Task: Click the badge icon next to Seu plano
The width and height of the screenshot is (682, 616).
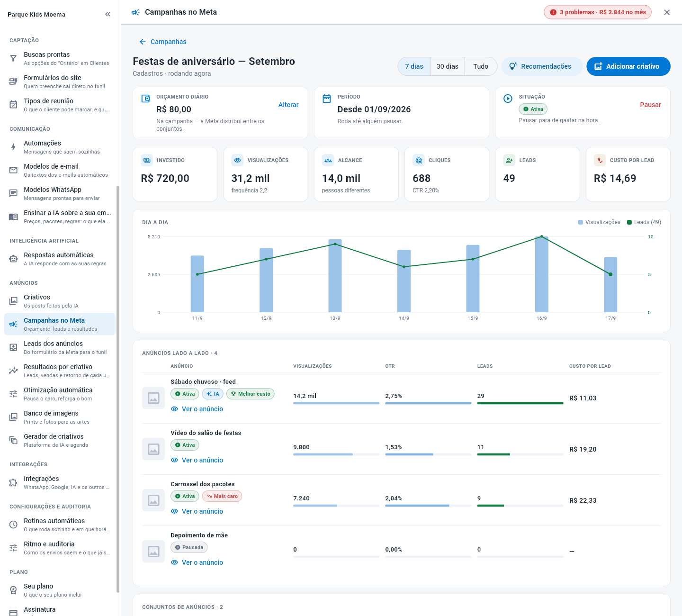Action: [13, 590]
